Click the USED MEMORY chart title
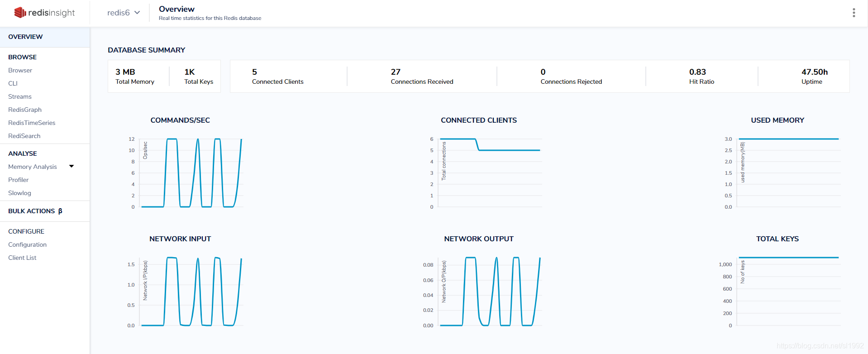The image size is (868, 354). click(x=777, y=120)
